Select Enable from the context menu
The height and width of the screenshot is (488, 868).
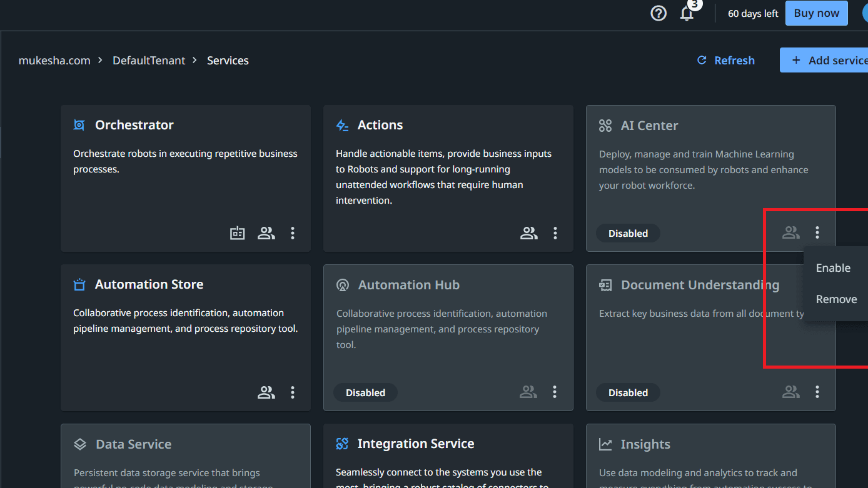[x=832, y=267]
